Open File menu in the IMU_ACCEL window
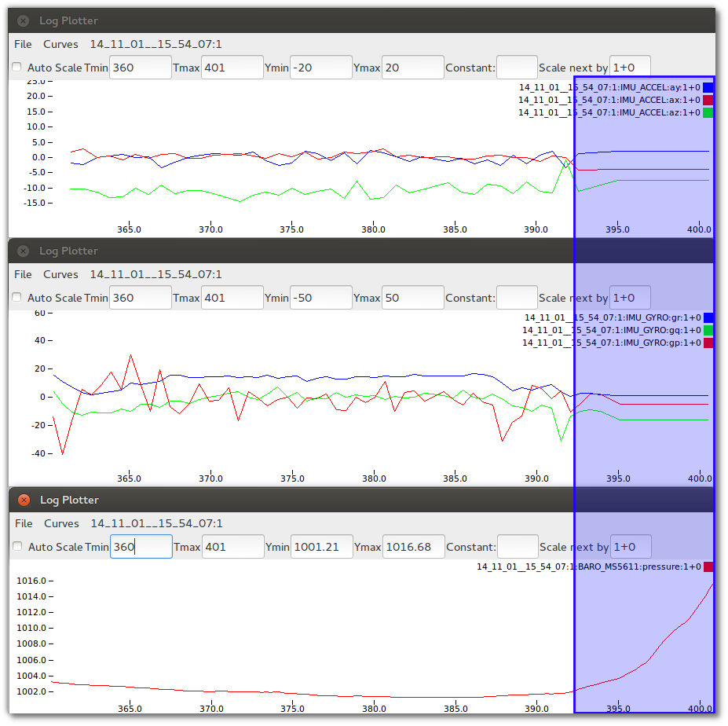 23,44
